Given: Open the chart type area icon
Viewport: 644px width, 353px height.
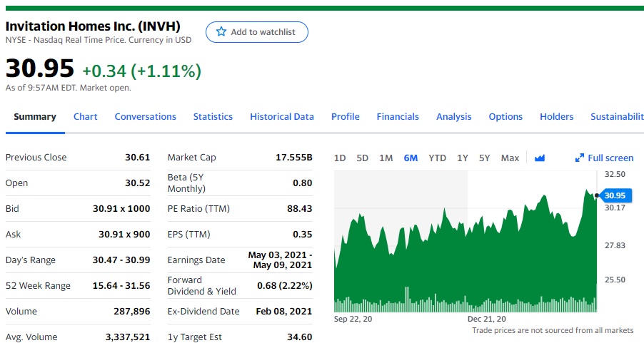Looking at the screenshot, I should 540,158.
